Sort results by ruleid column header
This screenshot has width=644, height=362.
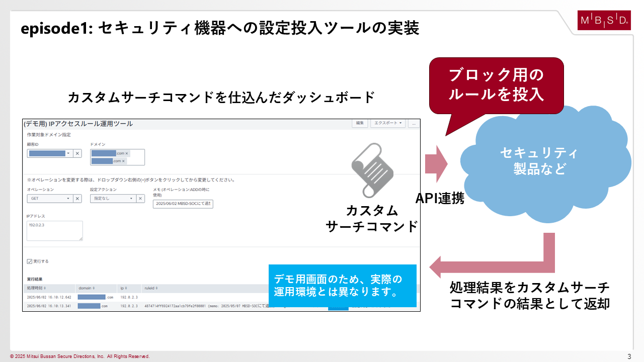151,288
